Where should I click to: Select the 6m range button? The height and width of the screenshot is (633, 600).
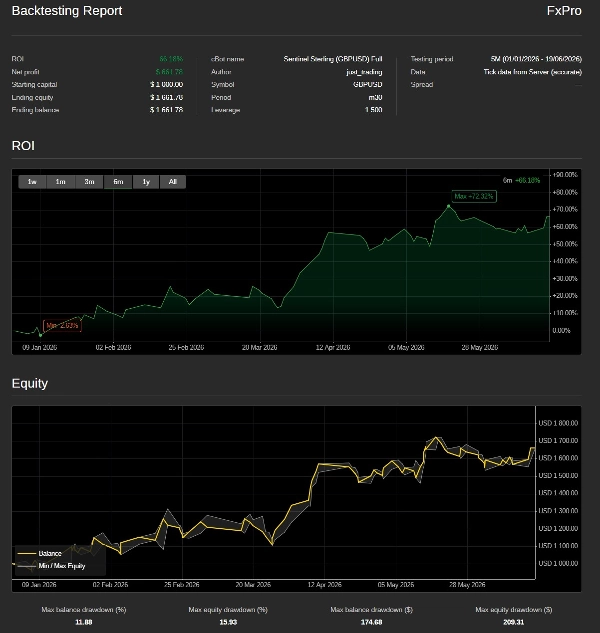118,182
